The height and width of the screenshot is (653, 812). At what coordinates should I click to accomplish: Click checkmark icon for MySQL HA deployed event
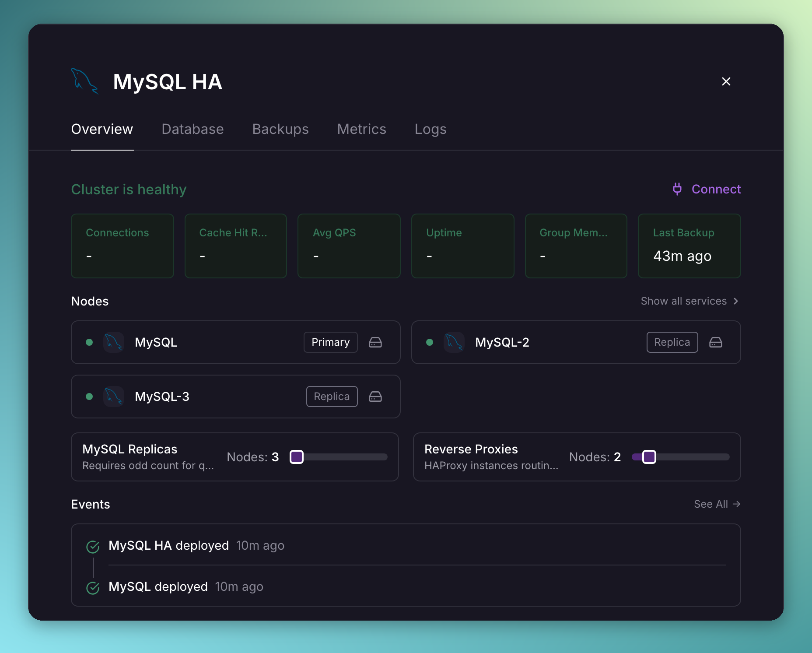tap(93, 547)
